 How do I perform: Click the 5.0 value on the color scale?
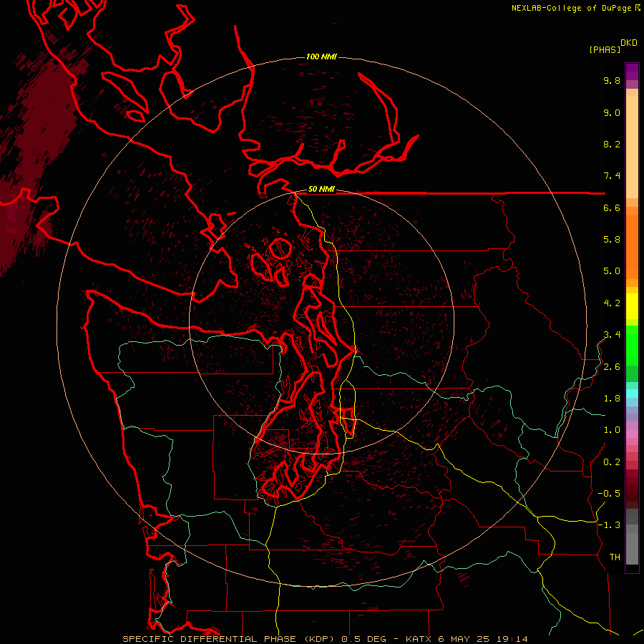point(612,271)
